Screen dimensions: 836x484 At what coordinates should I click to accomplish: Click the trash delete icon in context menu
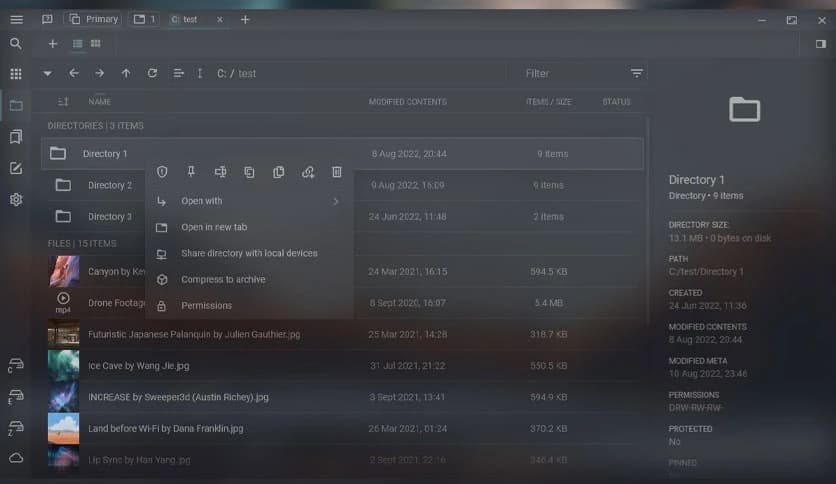tap(336, 172)
